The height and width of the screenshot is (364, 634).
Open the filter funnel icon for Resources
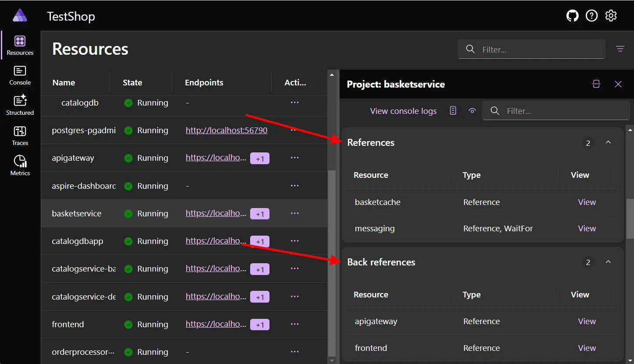[620, 49]
